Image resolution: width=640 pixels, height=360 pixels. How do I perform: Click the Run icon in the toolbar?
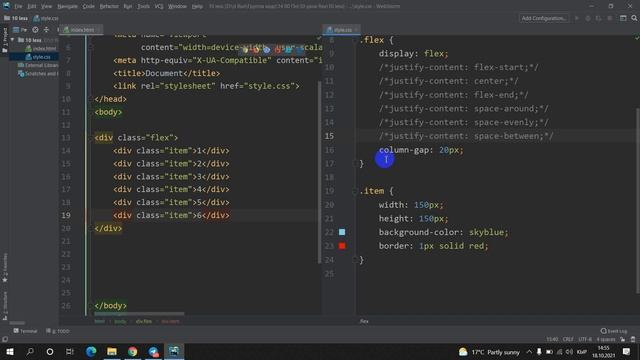click(577, 18)
